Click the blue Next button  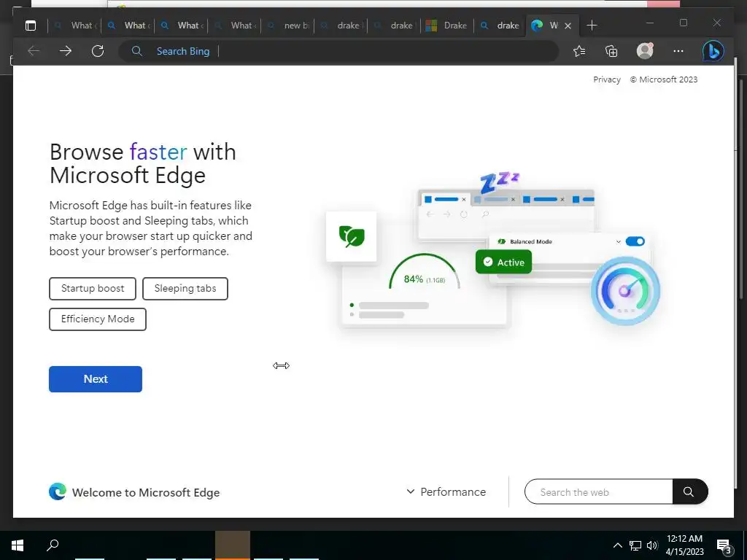pyautogui.click(x=96, y=379)
